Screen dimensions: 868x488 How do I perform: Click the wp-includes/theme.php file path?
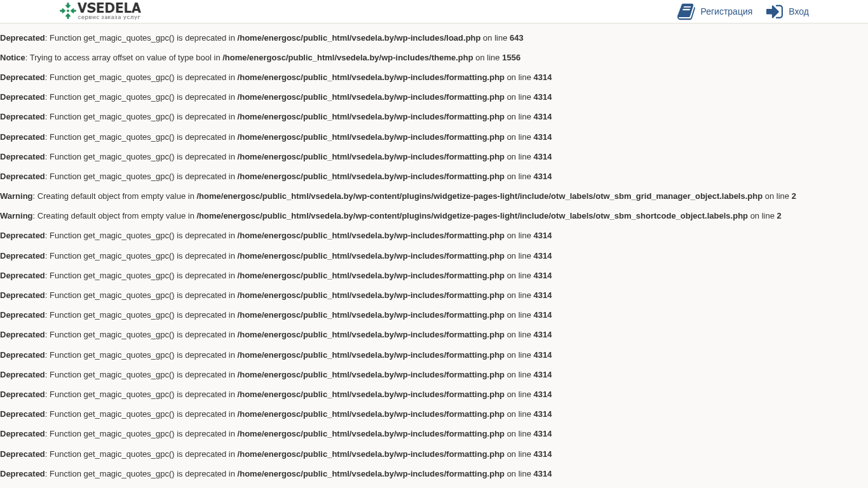tap(348, 58)
